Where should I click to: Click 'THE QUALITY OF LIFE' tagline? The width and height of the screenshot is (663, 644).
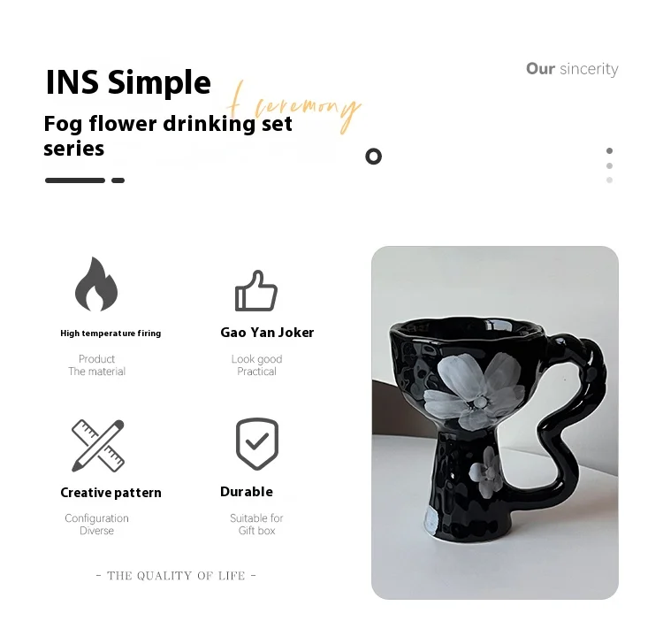[176, 576]
